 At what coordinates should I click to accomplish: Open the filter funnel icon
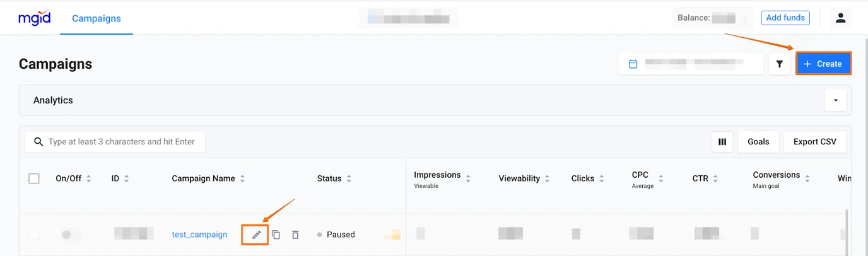(x=780, y=64)
